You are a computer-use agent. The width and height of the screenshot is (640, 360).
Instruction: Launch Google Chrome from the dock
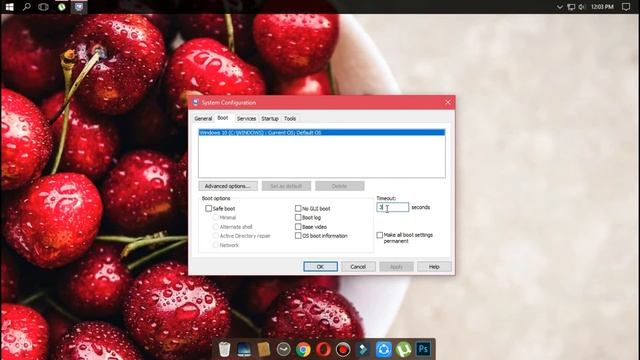coord(303,349)
